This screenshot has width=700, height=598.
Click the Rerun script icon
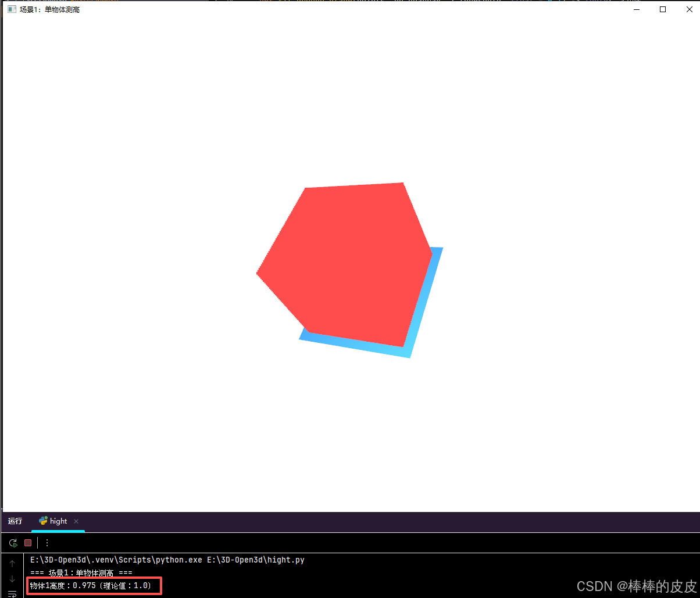click(x=13, y=542)
